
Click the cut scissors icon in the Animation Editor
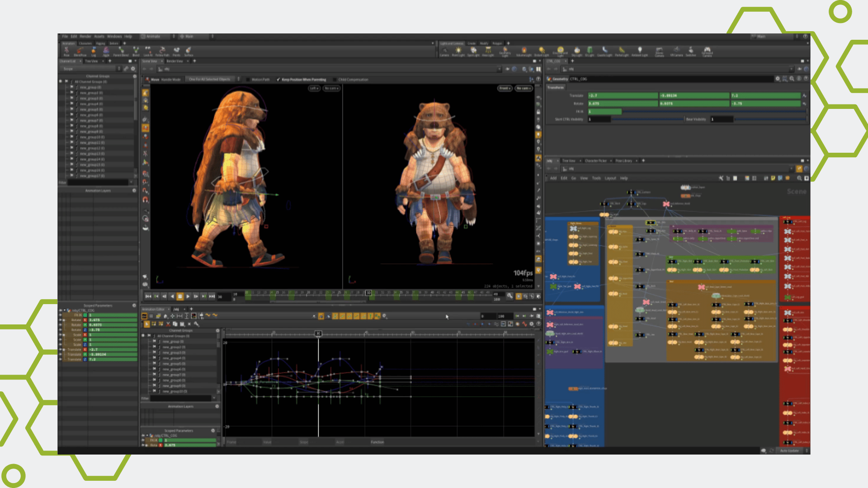point(168,324)
